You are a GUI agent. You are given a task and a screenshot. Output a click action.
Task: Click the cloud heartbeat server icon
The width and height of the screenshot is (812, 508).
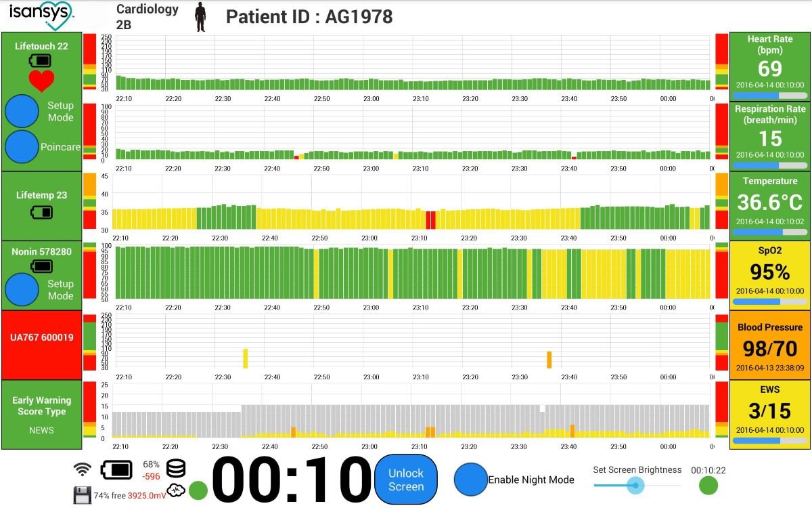pos(175,490)
